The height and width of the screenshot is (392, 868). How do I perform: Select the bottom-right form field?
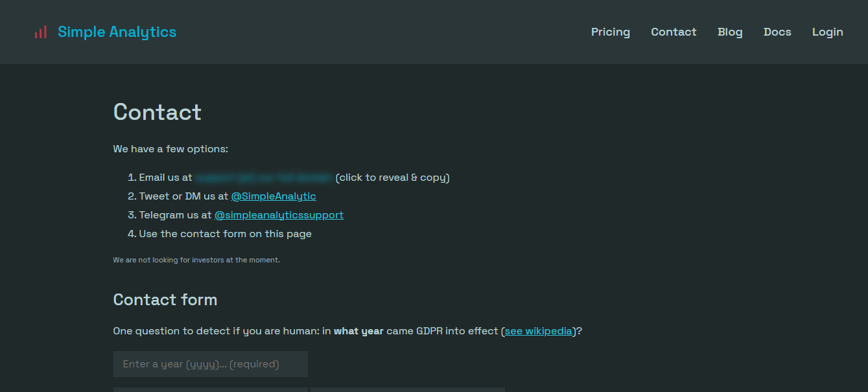pyautogui.click(x=407, y=390)
